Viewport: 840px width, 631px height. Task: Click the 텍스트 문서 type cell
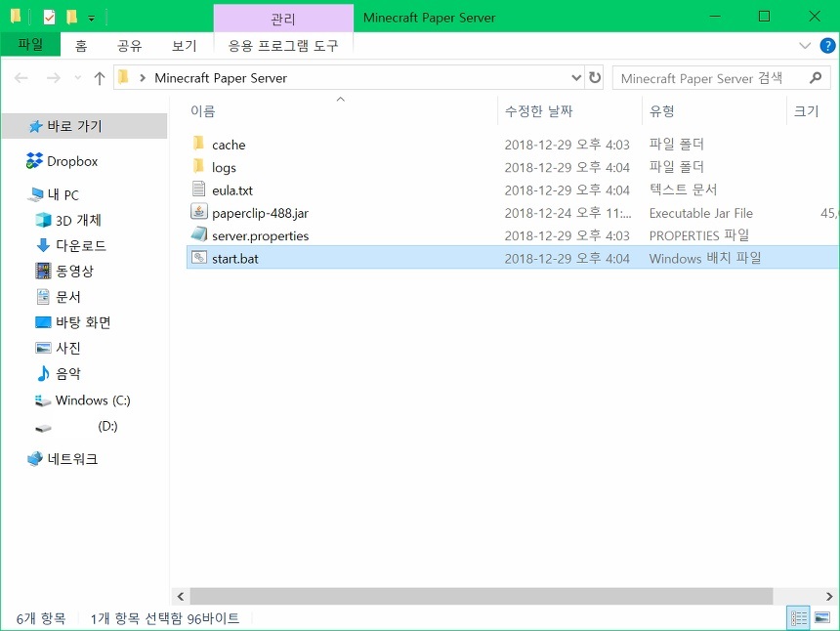tap(683, 189)
